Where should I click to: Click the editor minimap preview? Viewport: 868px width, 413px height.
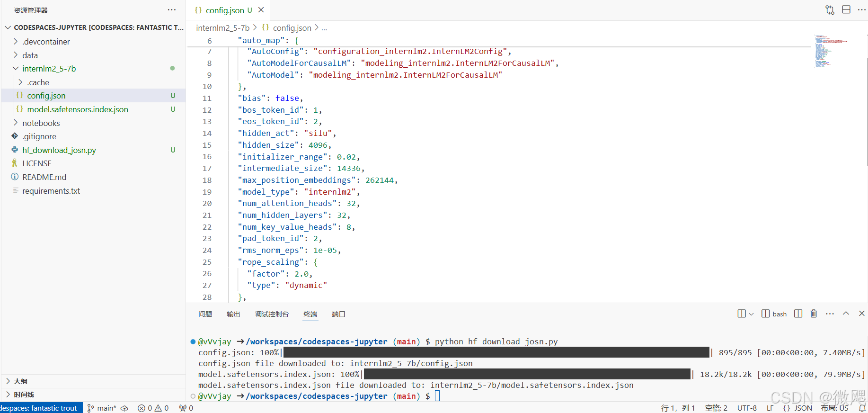(831, 51)
